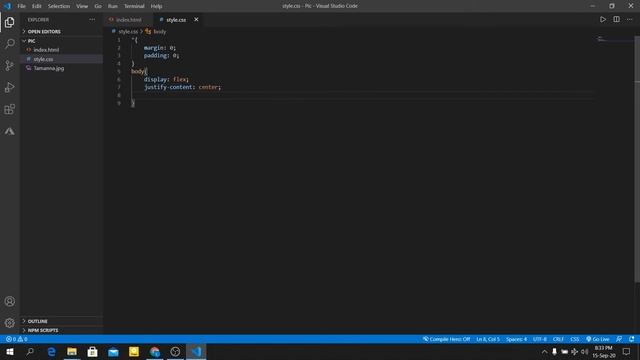Viewport: 640px width, 360px height.
Task: Click the VS Code logo in the title bar
Action: 7,6
